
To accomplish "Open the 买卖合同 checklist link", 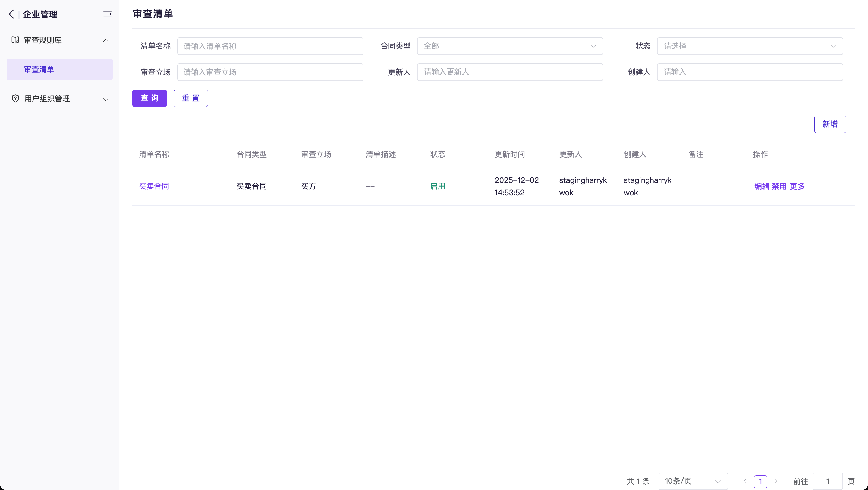I will tap(154, 186).
